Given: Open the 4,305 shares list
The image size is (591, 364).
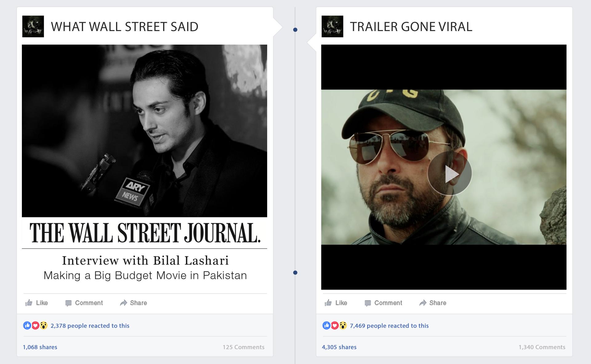Looking at the screenshot, I should point(339,347).
